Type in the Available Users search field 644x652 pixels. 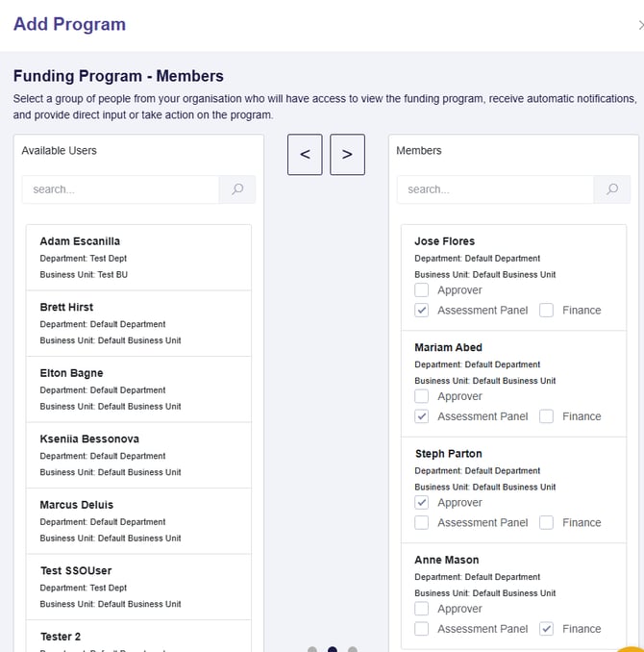[120, 189]
